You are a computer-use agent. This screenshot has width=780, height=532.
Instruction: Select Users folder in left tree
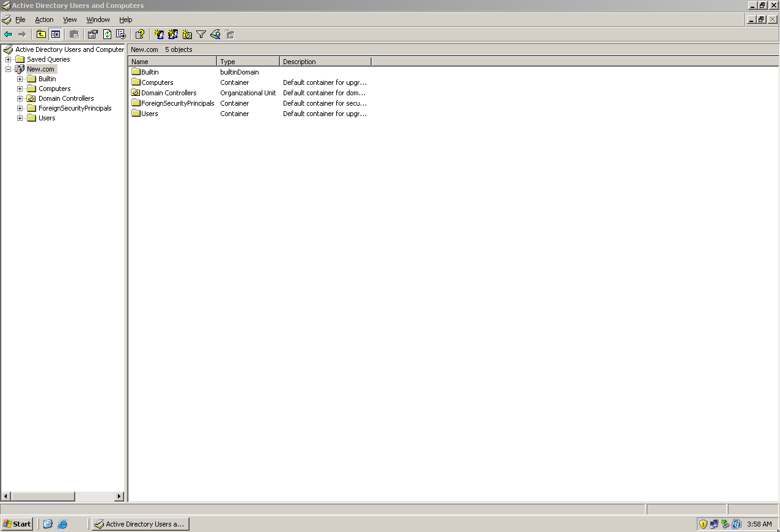46,118
